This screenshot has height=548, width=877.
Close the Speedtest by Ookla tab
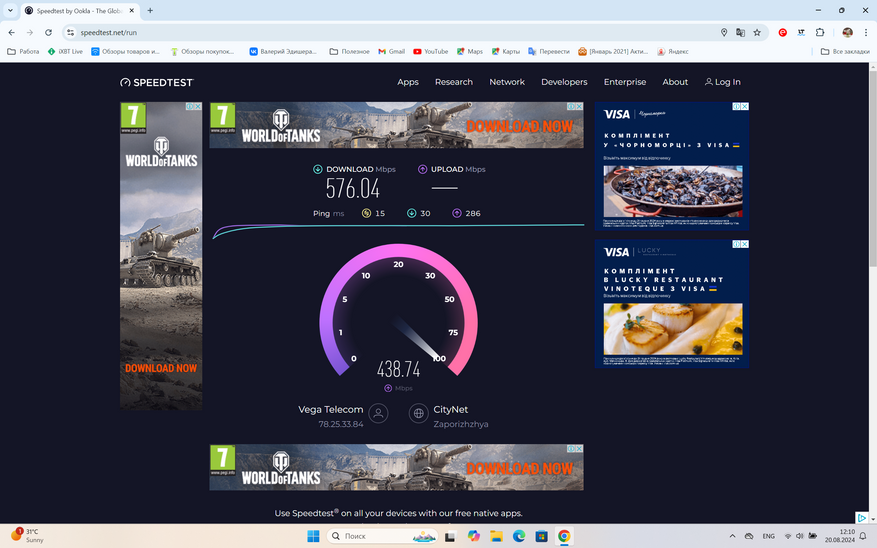132,11
